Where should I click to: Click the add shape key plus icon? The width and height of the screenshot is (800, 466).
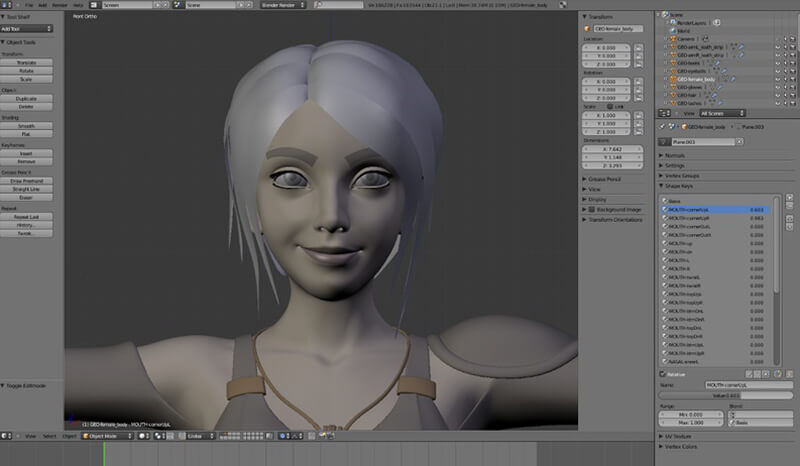pyautogui.click(x=789, y=198)
